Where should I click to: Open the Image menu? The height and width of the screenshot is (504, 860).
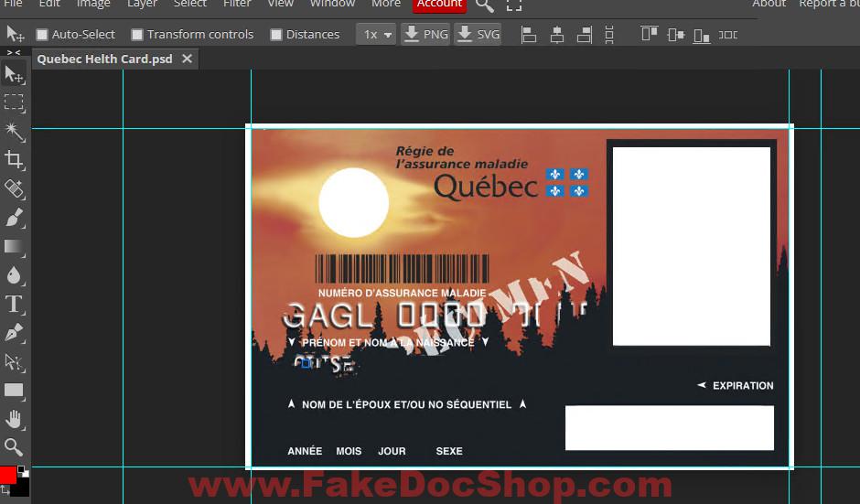tap(93, 4)
